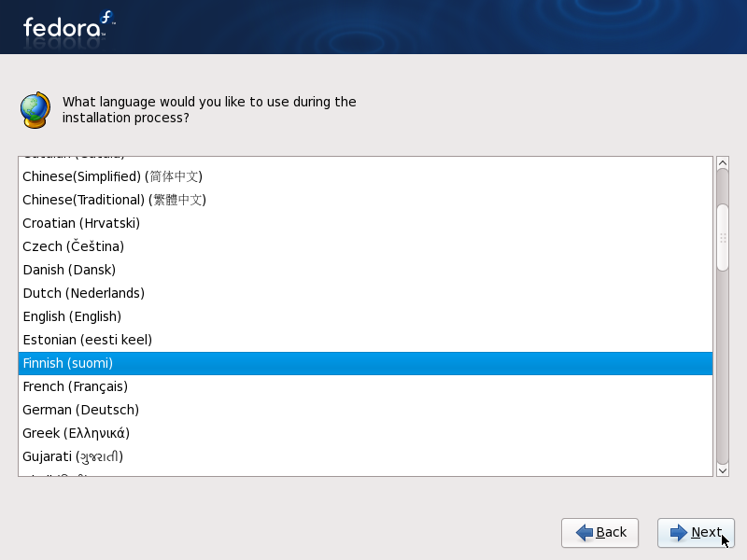747x560 pixels.
Task: Choose Croatian (Hrvatski) in the list
Action: (81, 223)
